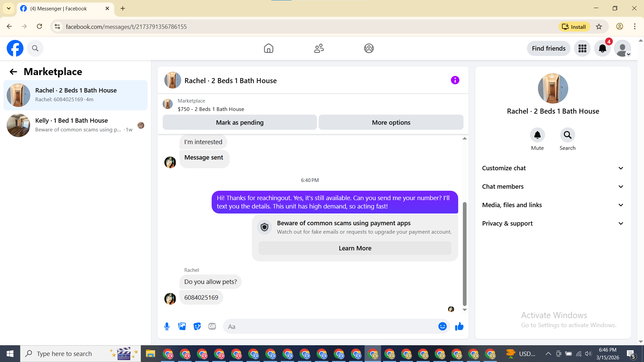Image resolution: width=644 pixels, height=362 pixels.
Task: Expand the Customize chat section
Action: click(553, 168)
